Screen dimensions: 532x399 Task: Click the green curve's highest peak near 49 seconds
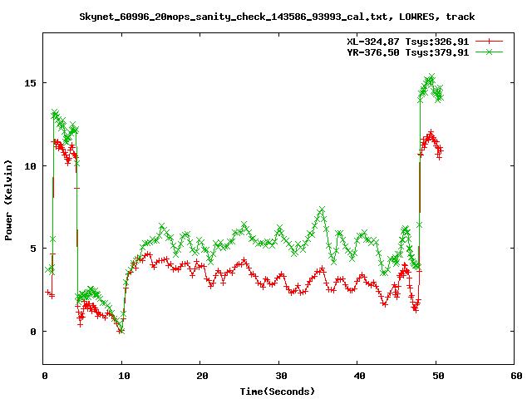431,77
